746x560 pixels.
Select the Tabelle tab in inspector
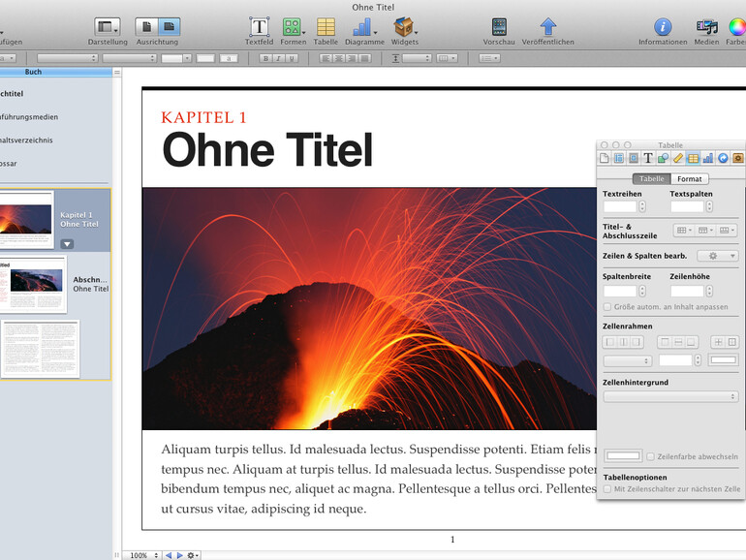tap(652, 179)
